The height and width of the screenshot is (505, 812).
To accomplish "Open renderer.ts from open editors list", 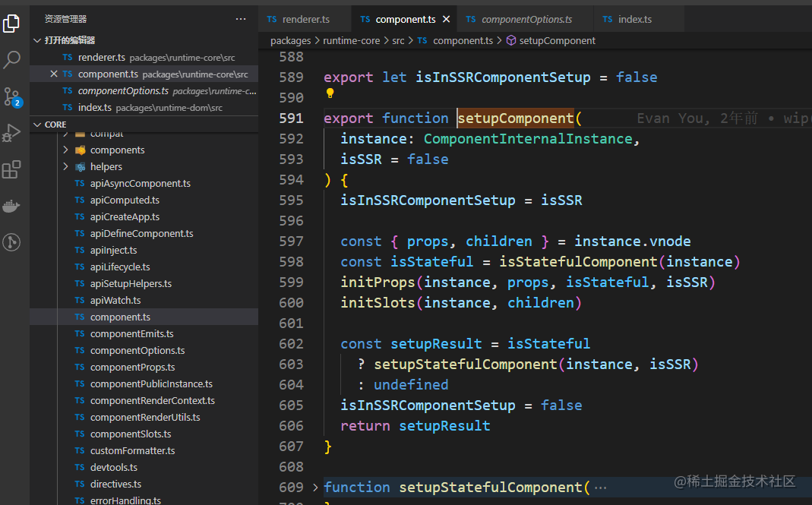I will [x=144, y=58].
